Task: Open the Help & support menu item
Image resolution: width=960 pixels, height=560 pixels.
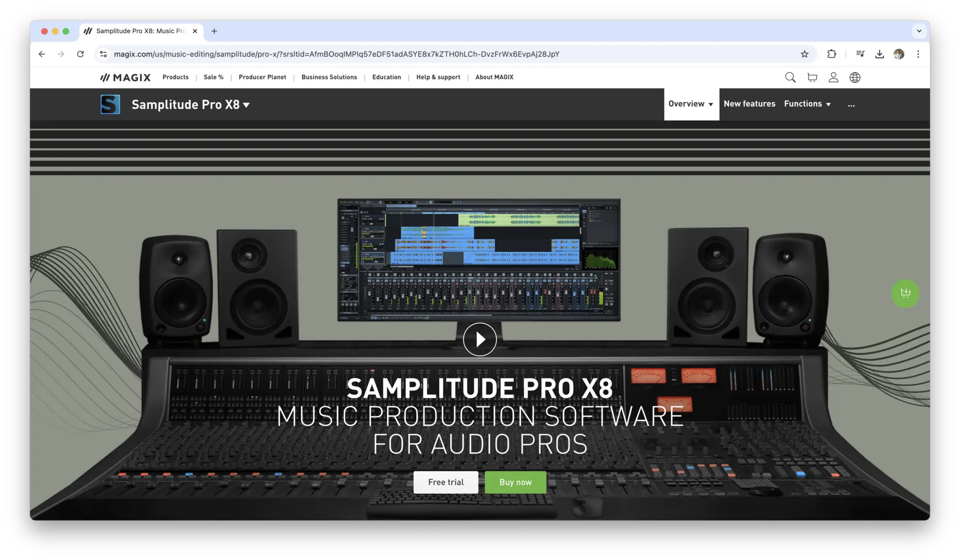Action: pos(438,77)
